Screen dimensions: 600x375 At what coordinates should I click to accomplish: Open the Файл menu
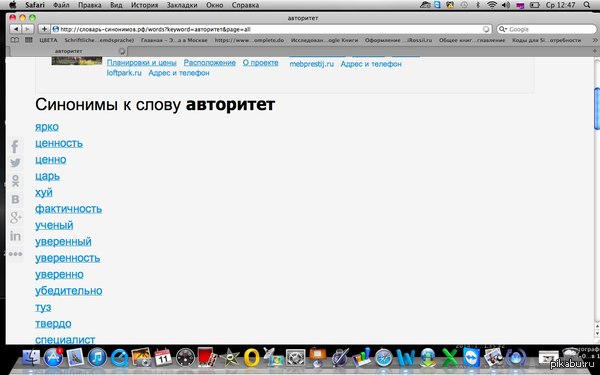(x=61, y=5)
